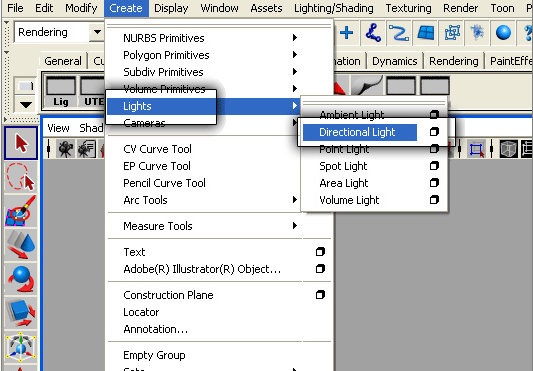
Task: Select the arrow Select tool
Action: (21, 143)
